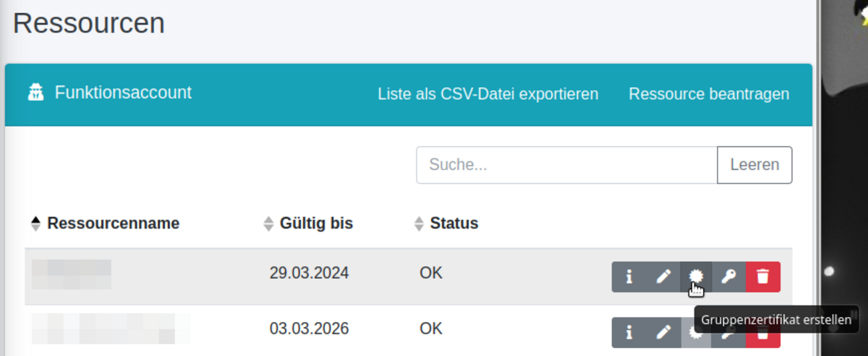Screen dimensions: 868x356
Task: Show info for resource valid until 29.03.2024
Action: pos(629,276)
